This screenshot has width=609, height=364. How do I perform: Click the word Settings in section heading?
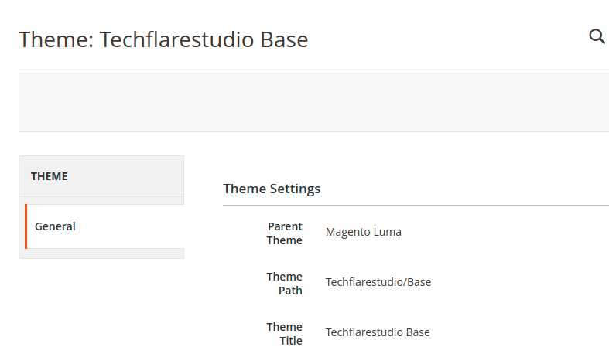click(295, 189)
